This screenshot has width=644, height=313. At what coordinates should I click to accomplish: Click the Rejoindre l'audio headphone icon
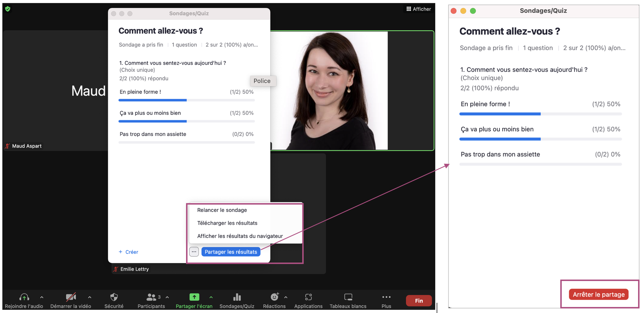click(24, 297)
